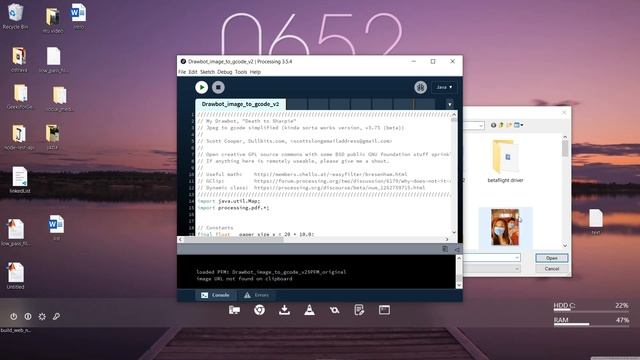The width and height of the screenshot is (640, 360).
Task: Open the Edit menu in Processing
Action: [193, 72]
